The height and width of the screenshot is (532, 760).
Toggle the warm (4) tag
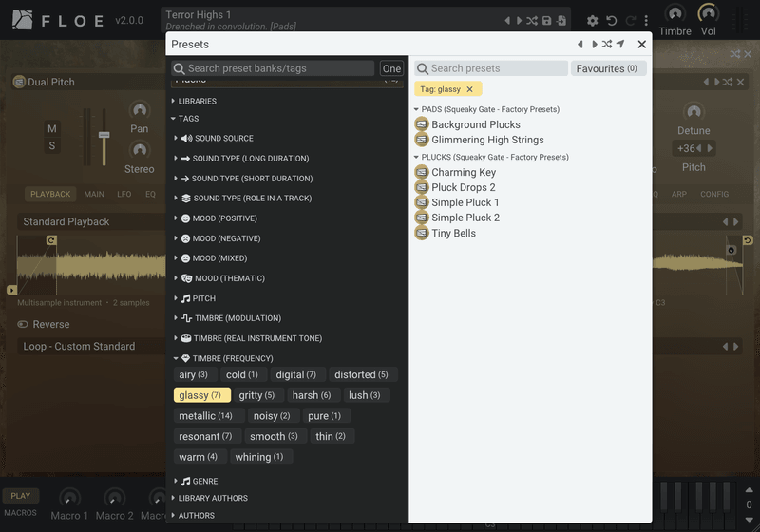click(x=199, y=457)
